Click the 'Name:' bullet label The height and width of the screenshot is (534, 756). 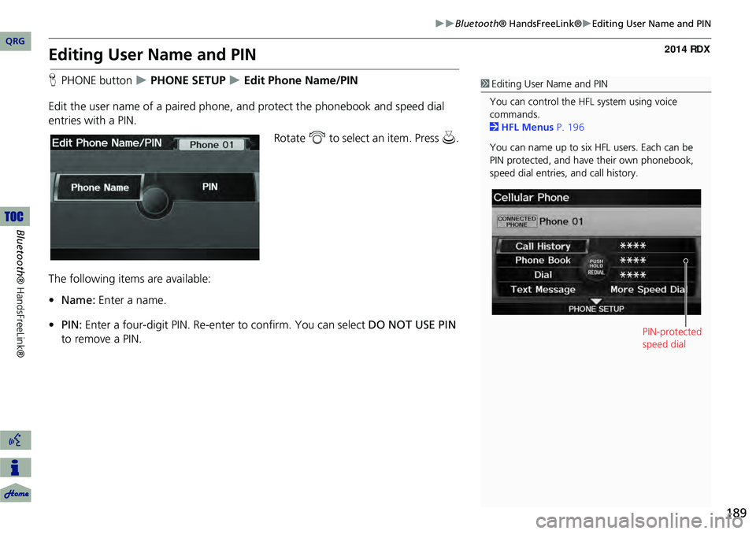click(x=78, y=300)
